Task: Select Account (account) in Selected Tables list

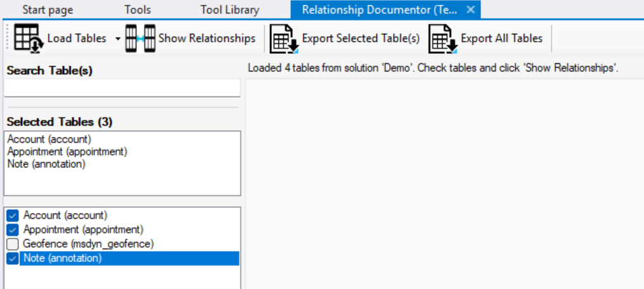Action: 49,139
